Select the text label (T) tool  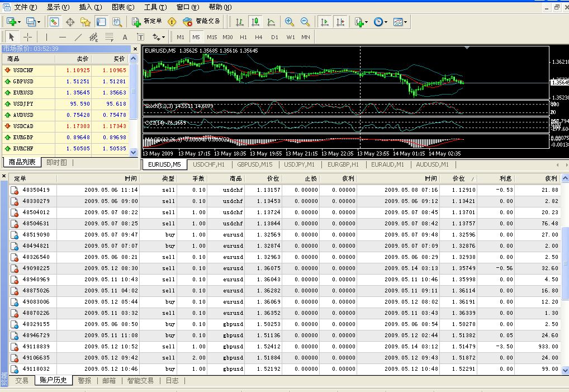click(140, 37)
